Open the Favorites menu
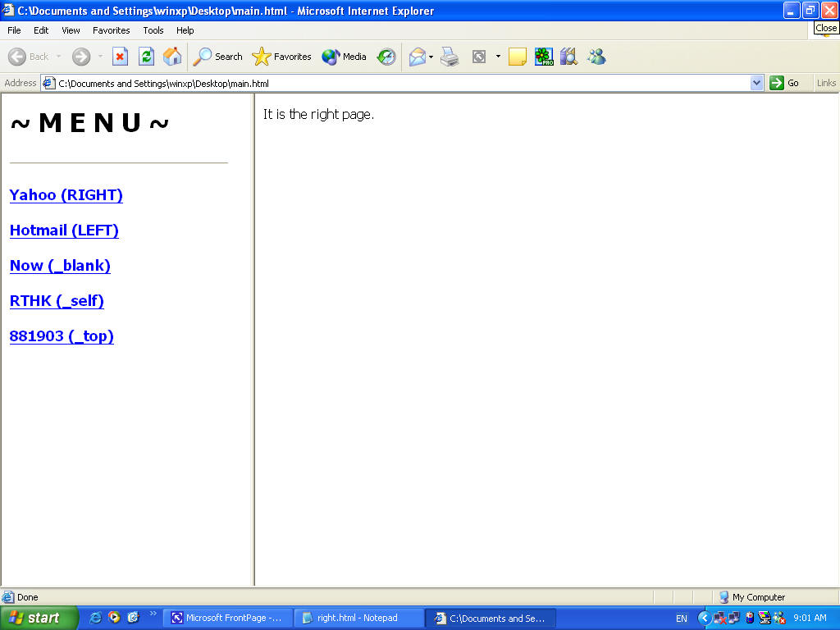This screenshot has height=630, width=840. click(x=112, y=30)
